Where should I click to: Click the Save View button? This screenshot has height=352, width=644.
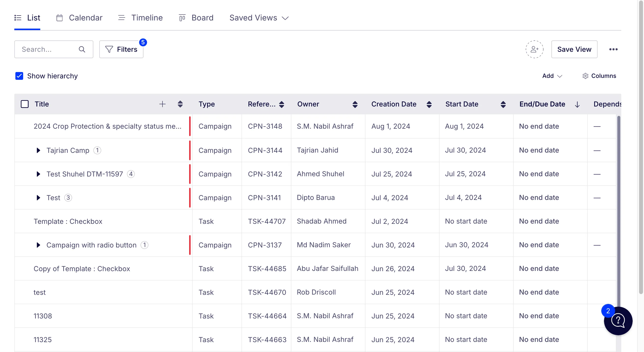click(x=574, y=49)
